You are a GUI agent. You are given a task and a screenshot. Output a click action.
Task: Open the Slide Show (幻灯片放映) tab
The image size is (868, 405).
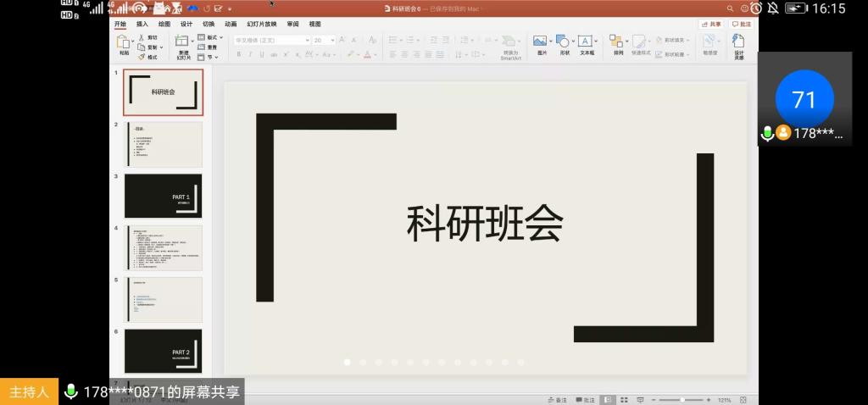[x=262, y=24]
